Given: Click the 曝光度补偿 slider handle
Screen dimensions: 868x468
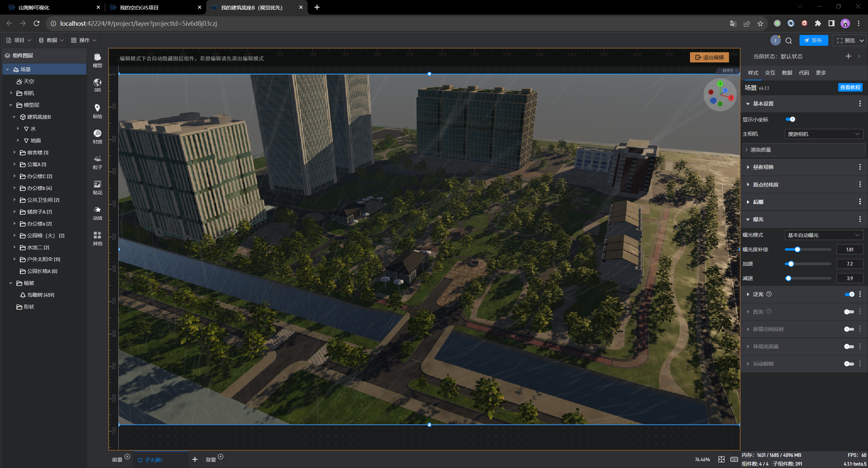Looking at the screenshot, I should click(797, 250).
